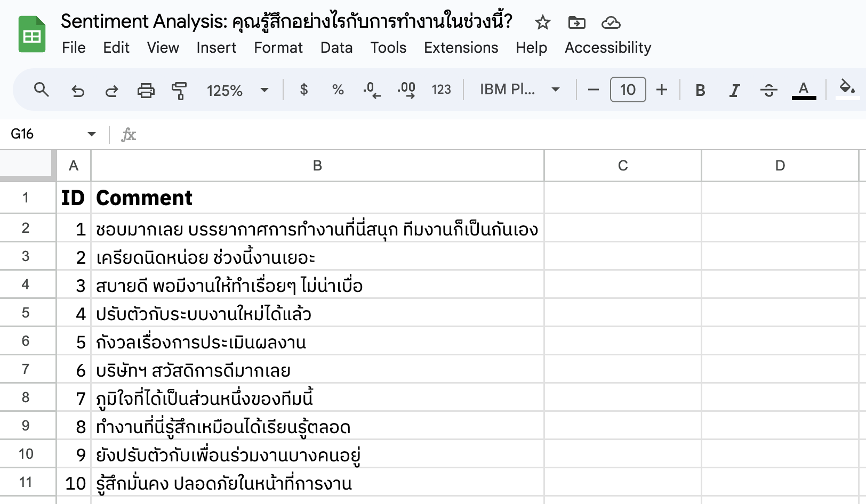Viewport: 866px width, 504px height.
Task: Select the Paint format tool
Action: pos(180,90)
